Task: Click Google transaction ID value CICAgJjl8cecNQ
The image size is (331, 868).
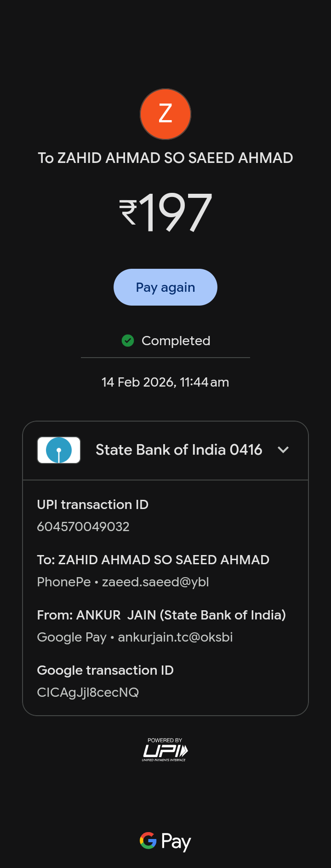Action: pos(88,692)
